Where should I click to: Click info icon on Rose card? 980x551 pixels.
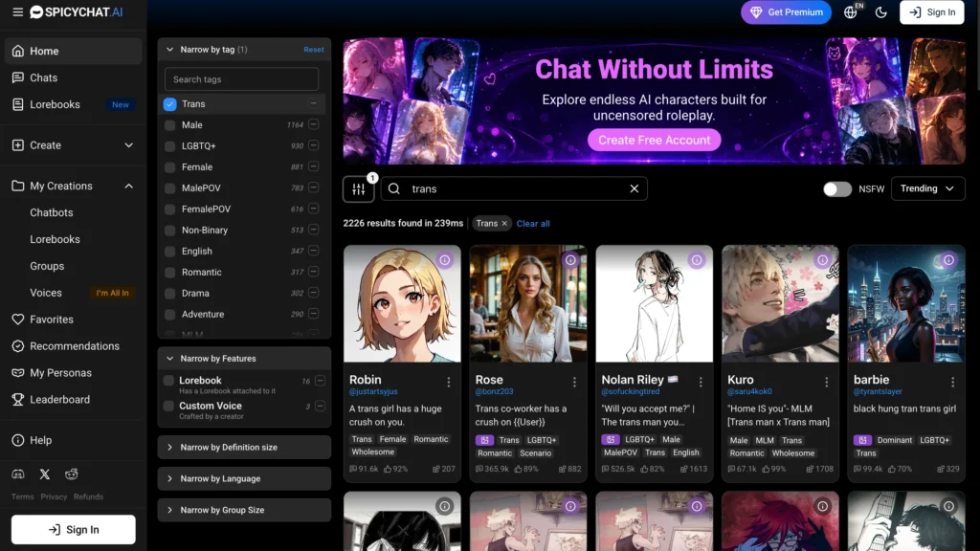[x=570, y=260]
